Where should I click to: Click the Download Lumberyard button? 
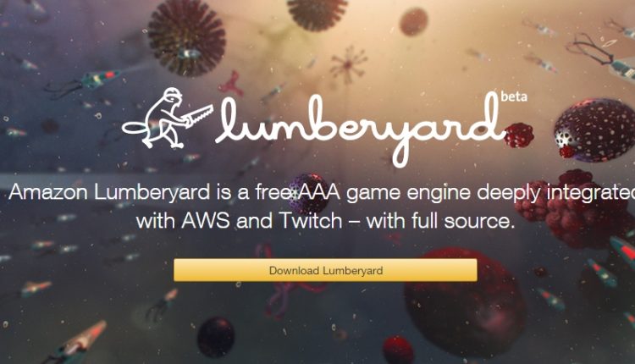tap(325, 270)
